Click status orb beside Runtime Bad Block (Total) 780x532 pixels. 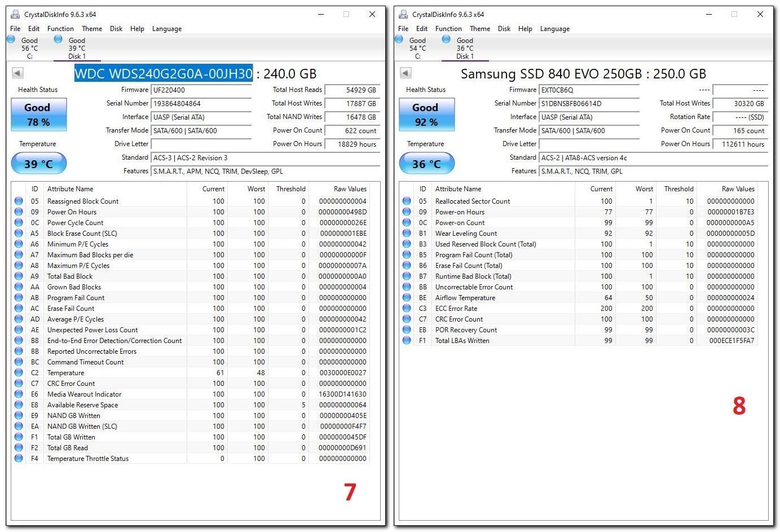(407, 276)
